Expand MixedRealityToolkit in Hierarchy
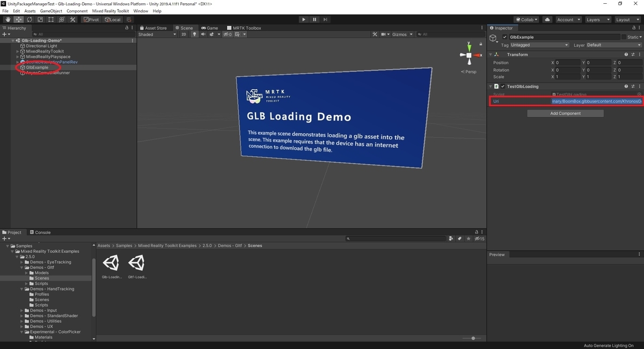Screen dimensions: 644x349 (18, 52)
